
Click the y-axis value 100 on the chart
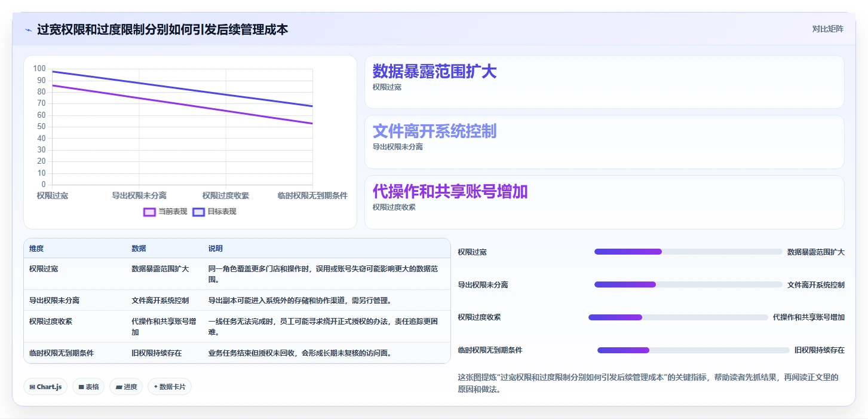(39, 69)
